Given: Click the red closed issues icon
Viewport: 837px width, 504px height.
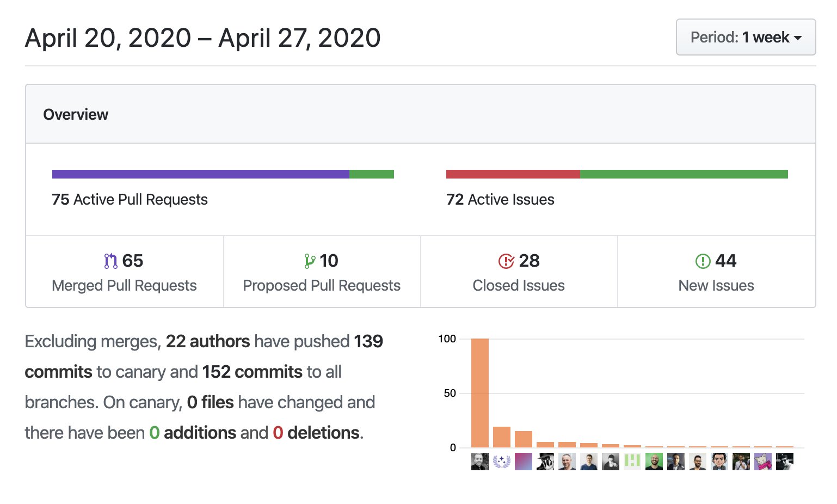Looking at the screenshot, I should [x=506, y=261].
